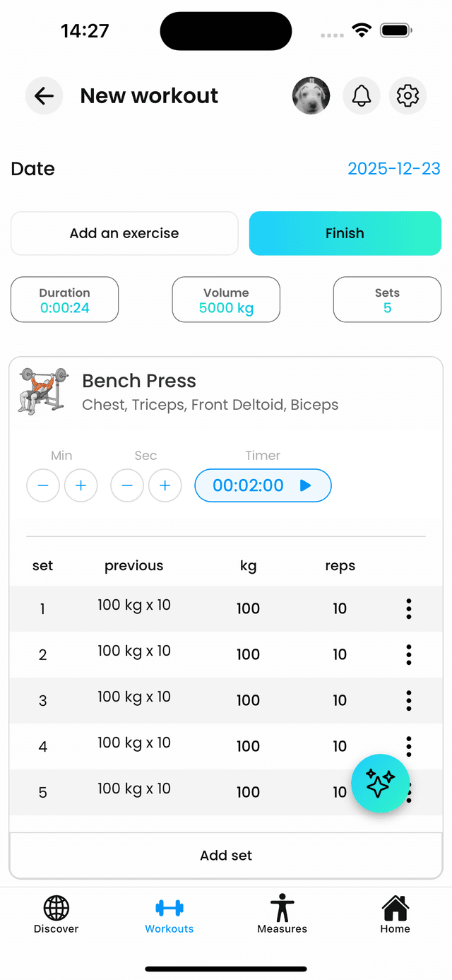This screenshot has height=980, width=452.
Task: Open the settings gear icon
Action: pyautogui.click(x=408, y=95)
